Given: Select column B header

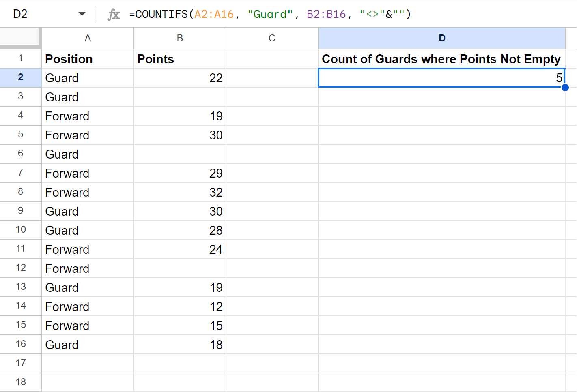Looking at the screenshot, I should click(x=180, y=38).
